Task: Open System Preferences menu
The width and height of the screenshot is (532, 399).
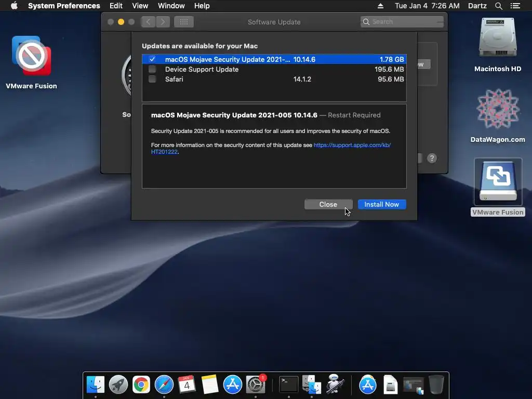Action: (64, 6)
